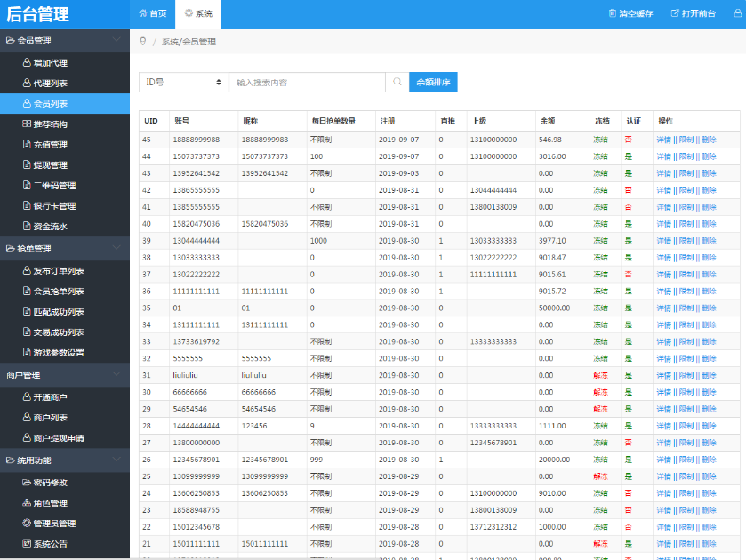Click the home icon in 首页 tab
This screenshot has height=560, width=746.
[143, 13]
